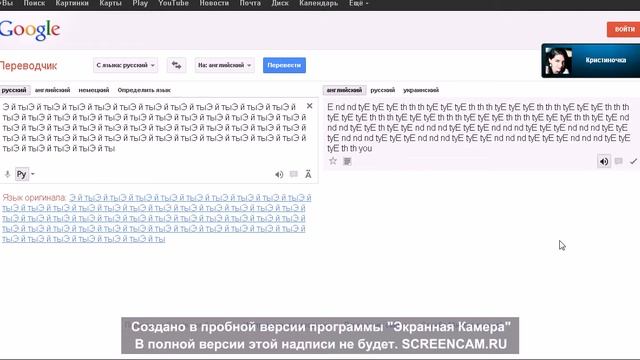Listen to the Russian source text
Screen dimensions: 640x360
[x=279, y=175]
